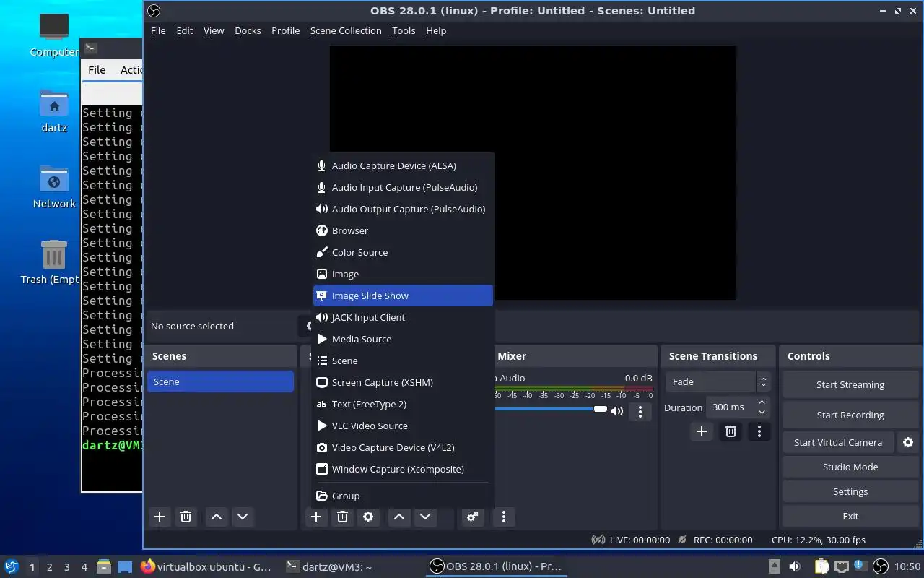Click the Exit button
Viewport: 924px width, 578px height.
[x=850, y=516]
